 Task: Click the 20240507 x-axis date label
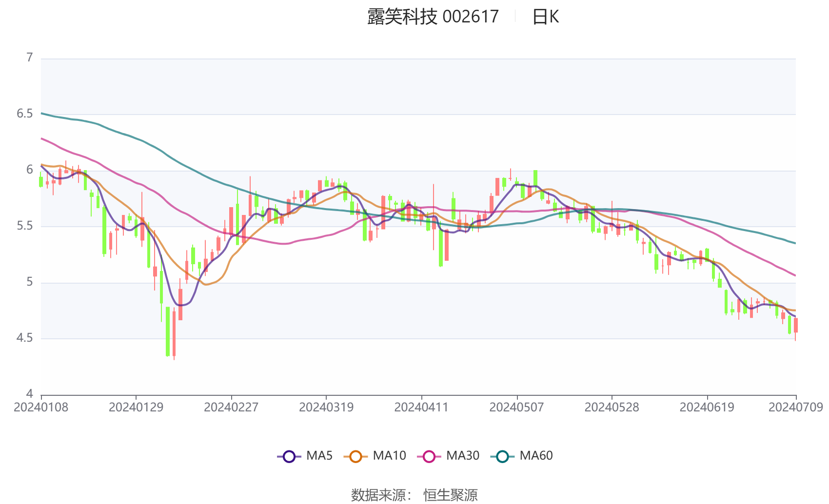[x=516, y=407]
